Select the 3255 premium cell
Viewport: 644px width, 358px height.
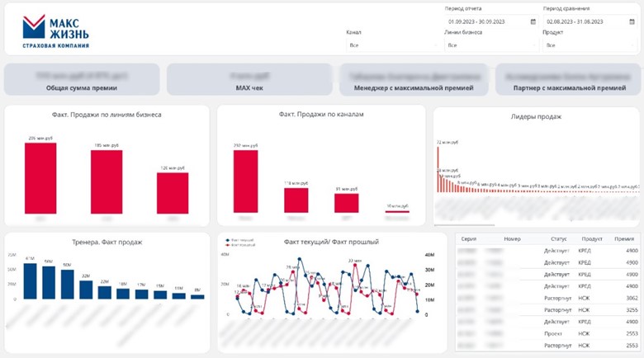tap(632, 310)
